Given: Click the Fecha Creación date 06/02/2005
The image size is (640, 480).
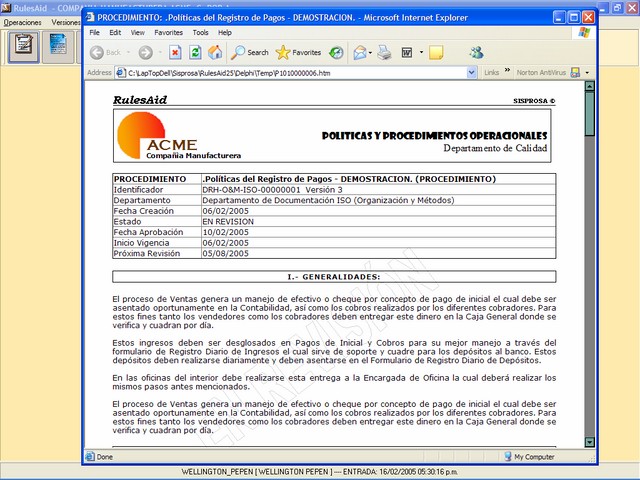Looking at the screenshot, I should click(225, 211).
